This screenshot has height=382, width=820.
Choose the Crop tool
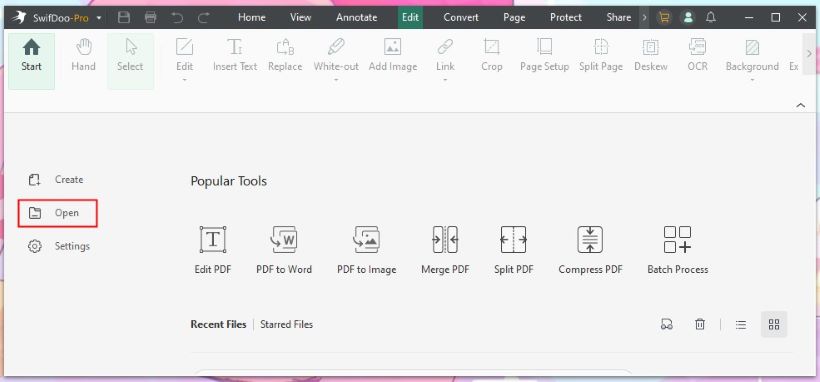[492, 56]
